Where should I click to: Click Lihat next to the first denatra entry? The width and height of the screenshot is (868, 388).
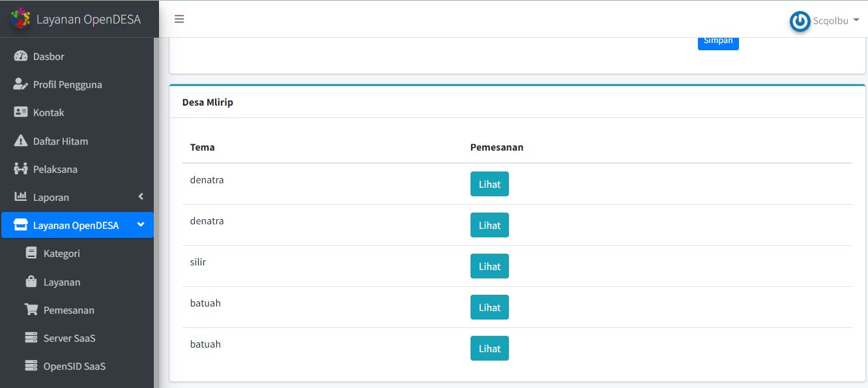pyautogui.click(x=489, y=184)
